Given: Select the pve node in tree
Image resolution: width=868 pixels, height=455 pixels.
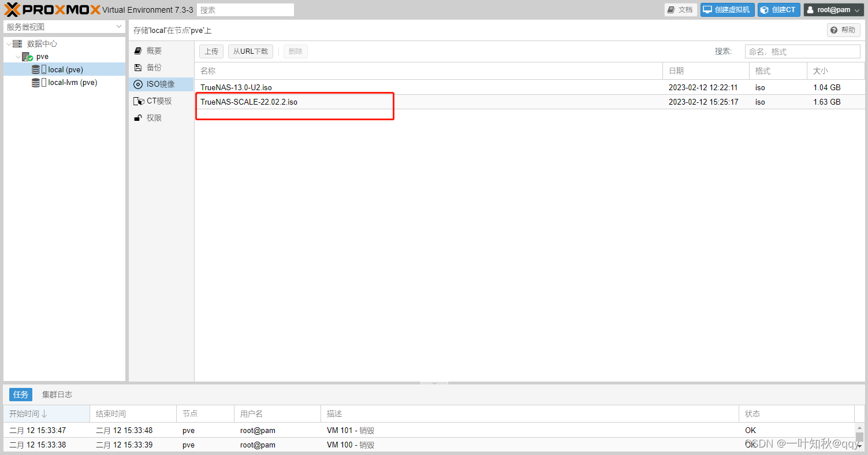Looking at the screenshot, I should [x=42, y=57].
